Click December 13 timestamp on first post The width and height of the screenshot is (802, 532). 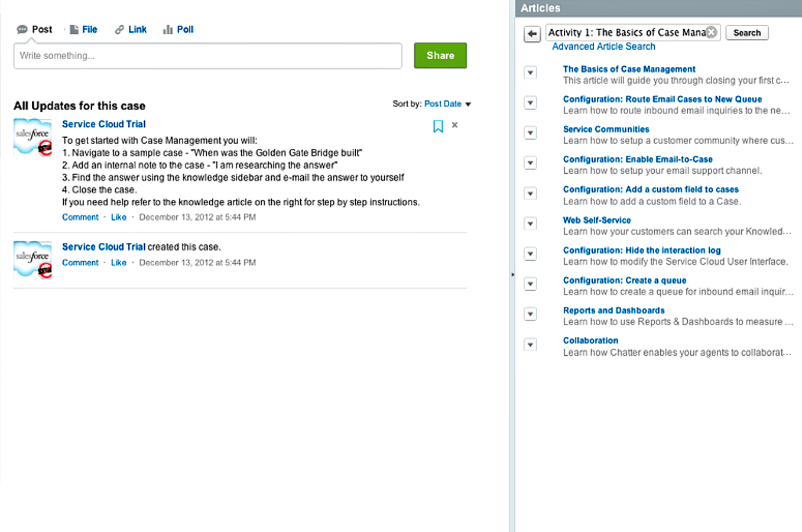pyautogui.click(x=197, y=217)
